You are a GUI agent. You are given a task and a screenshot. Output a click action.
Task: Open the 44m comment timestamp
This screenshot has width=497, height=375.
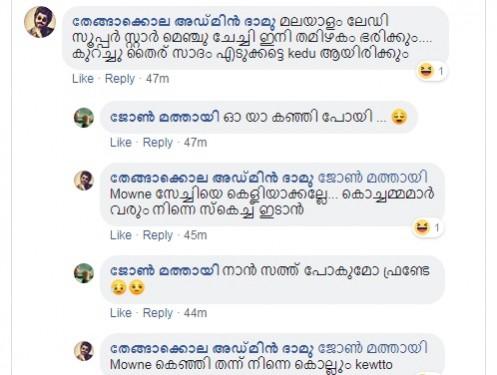(195, 313)
